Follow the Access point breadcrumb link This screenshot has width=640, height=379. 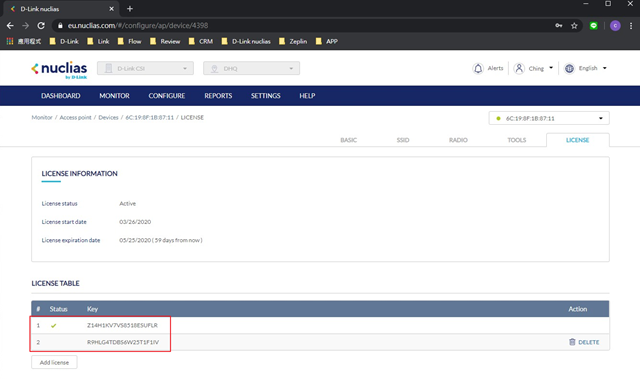[x=76, y=117]
